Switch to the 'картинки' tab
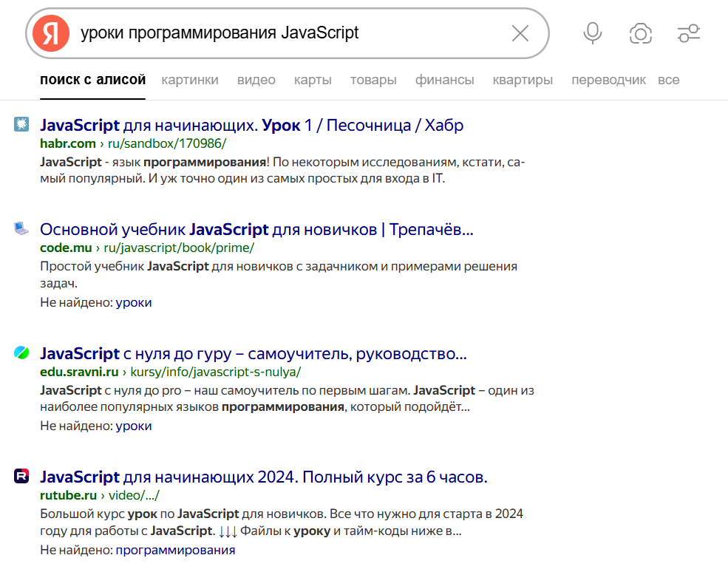728x572 pixels. (190, 80)
